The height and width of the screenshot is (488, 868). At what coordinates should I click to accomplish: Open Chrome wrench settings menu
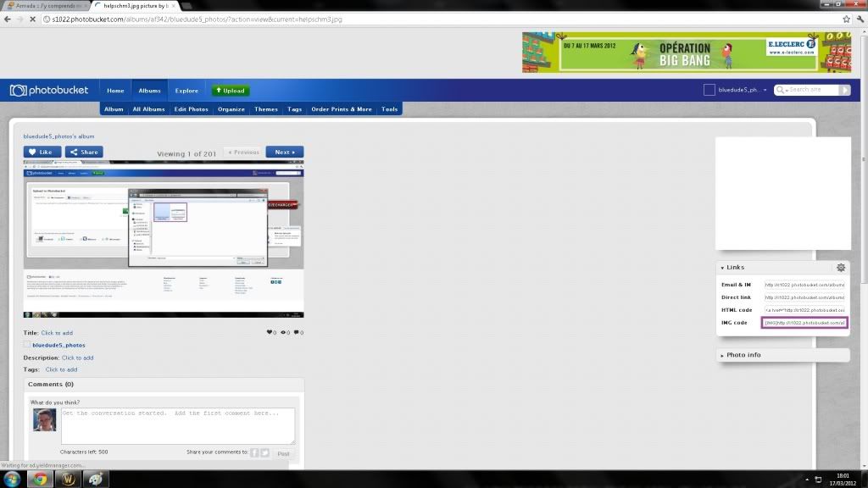pos(860,19)
